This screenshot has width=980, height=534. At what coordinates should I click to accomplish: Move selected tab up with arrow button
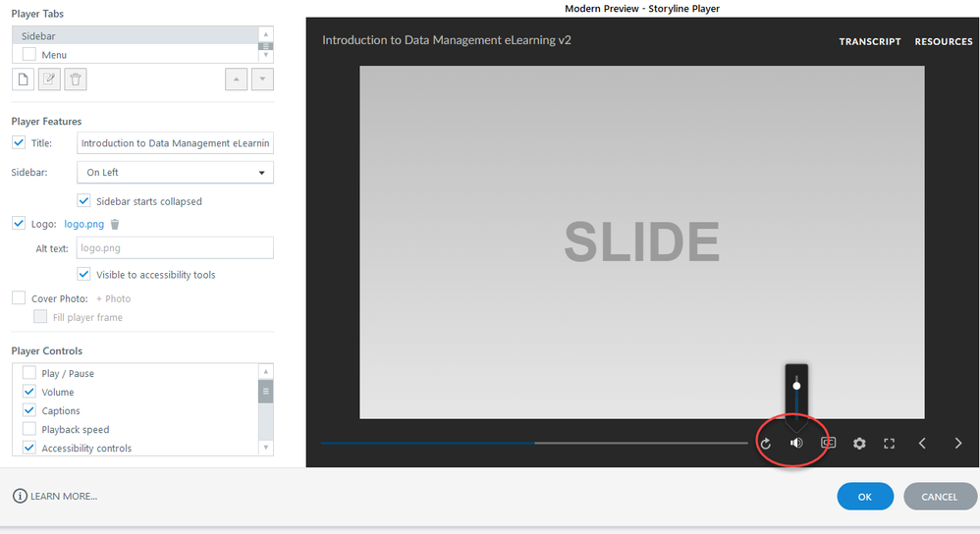pos(237,80)
